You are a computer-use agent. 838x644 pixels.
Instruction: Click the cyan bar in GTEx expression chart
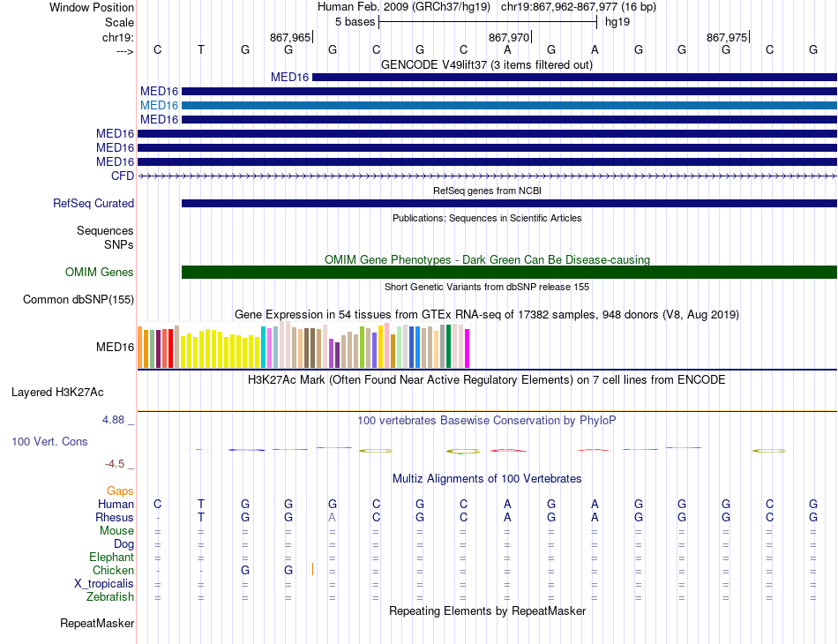(264, 347)
